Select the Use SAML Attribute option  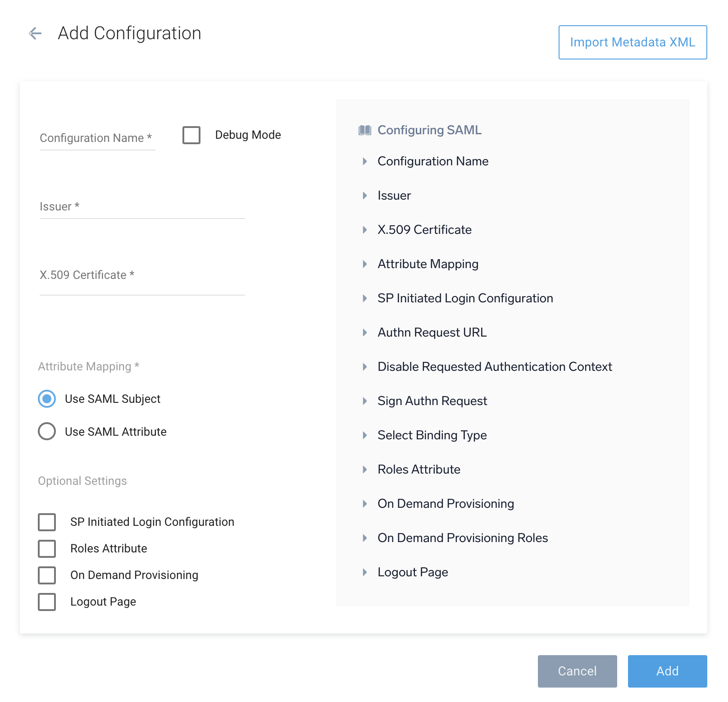point(46,432)
